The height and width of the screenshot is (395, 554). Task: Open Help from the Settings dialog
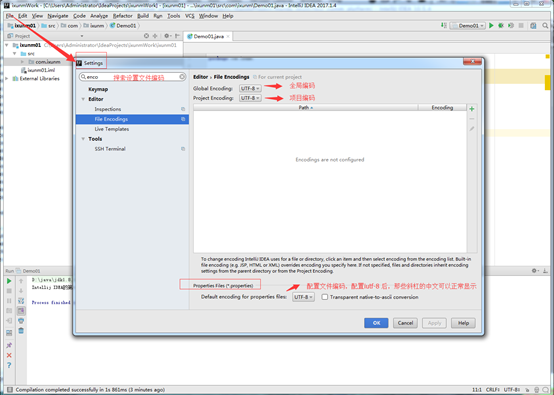pos(463,323)
